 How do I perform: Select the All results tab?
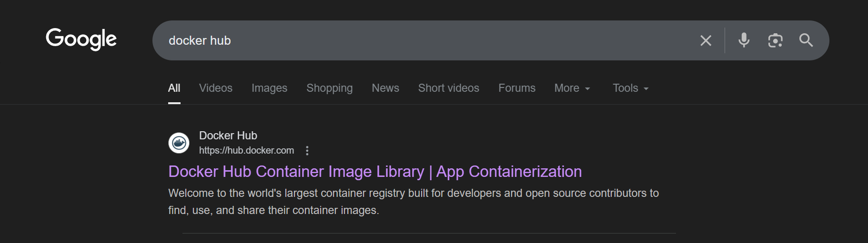tap(174, 88)
